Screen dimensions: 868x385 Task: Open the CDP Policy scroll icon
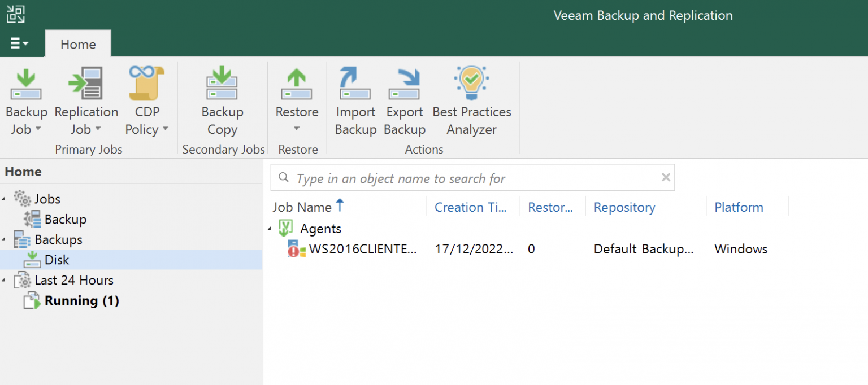tap(146, 84)
